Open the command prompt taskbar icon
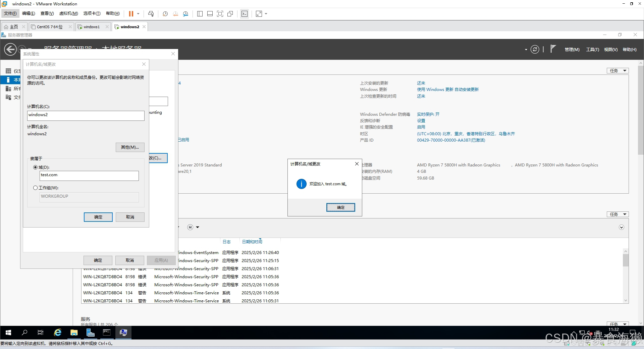 [x=107, y=333]
